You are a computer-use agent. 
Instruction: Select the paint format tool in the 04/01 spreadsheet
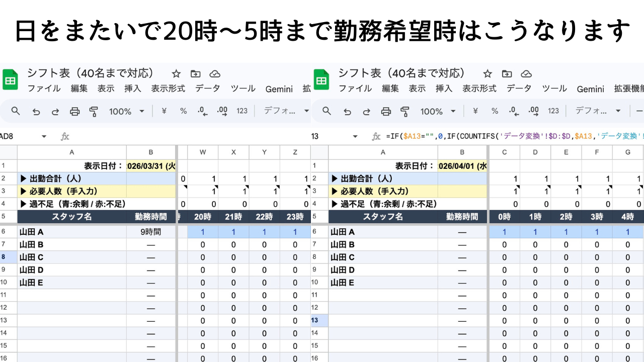(405, 112)
